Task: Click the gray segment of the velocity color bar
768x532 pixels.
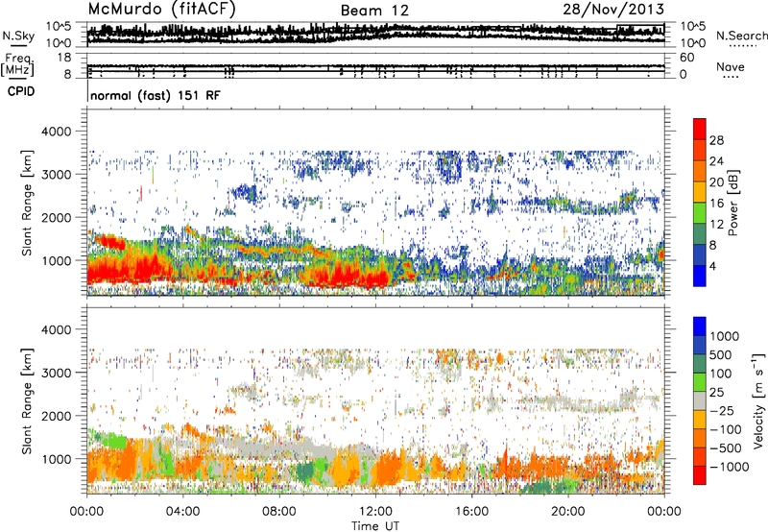Action: [x=700, y=401]
